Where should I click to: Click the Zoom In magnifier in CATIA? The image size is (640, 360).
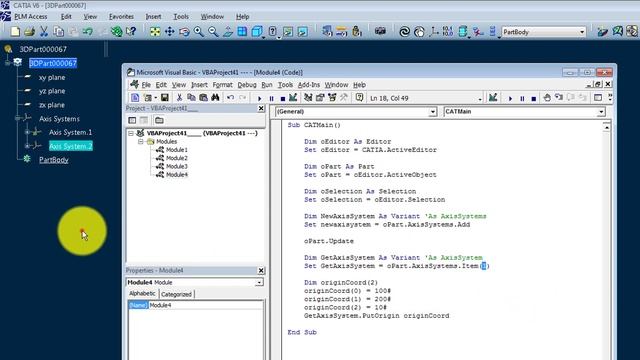click(199, 31)
